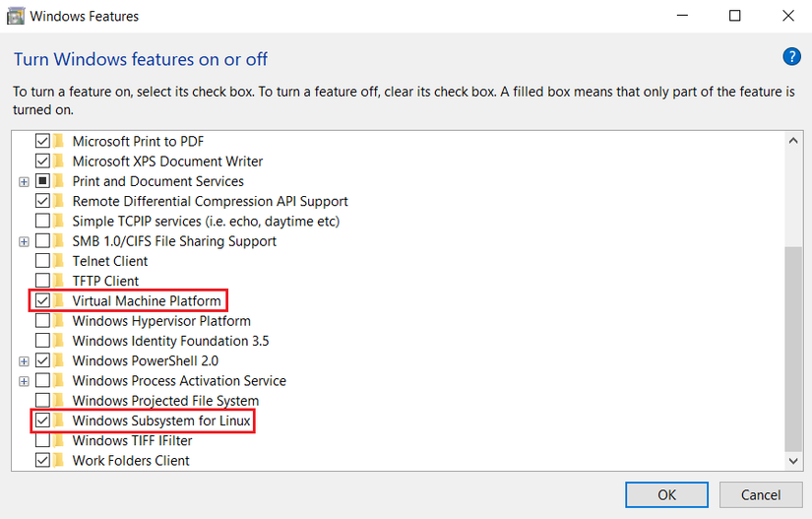Enable the Windows Hypervisor Platform checkbox
Image resolution: width=812 pixels, height=519 pixels.
click(42, 321)
